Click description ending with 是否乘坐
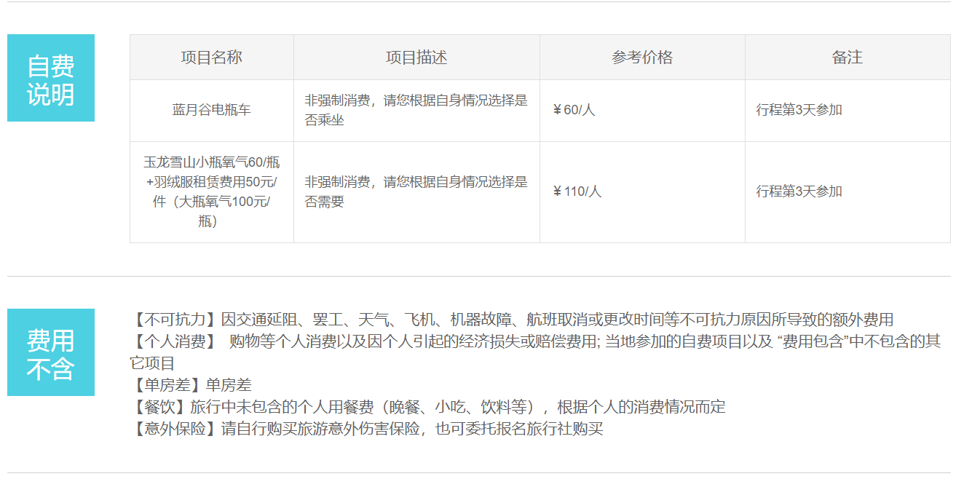Image resolution: width=980 pixels, height=479 pixels. tap(416, 111)
